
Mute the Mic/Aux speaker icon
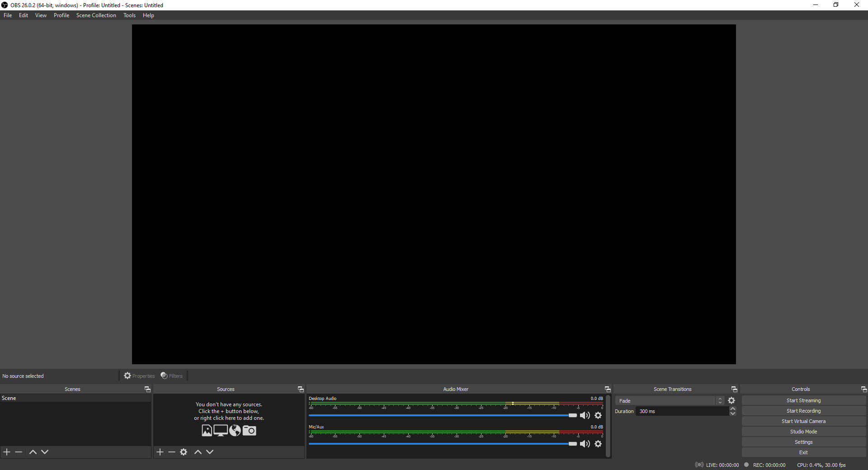tap(585, 444)
